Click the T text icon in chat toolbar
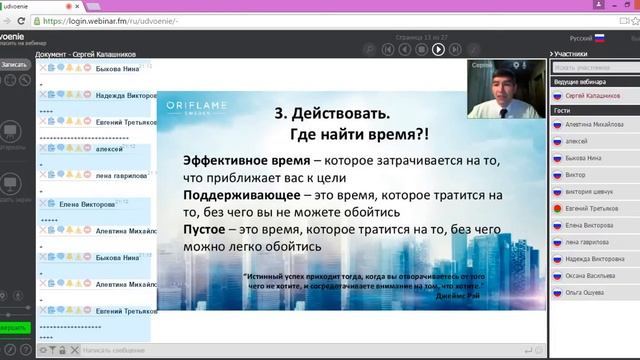Image resolution: width=640 pixels, height=360 pixels. click(53, 350)
